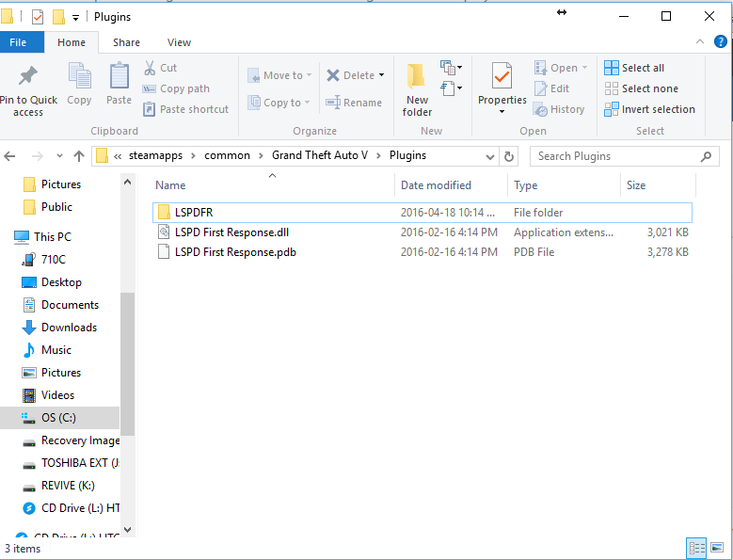Select OS (C:) drive
The width and height of the screenshot is (733, 560).
click(x=59, y=418)
